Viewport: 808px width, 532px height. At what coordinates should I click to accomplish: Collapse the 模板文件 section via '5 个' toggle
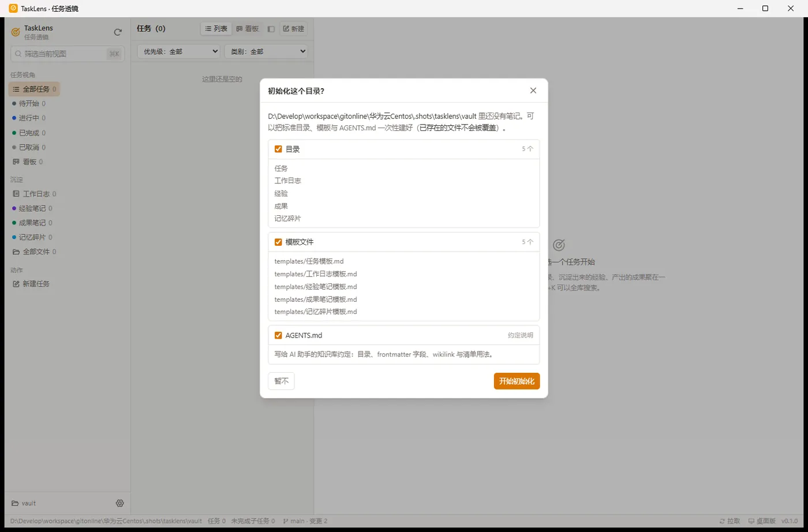(528, 242)
